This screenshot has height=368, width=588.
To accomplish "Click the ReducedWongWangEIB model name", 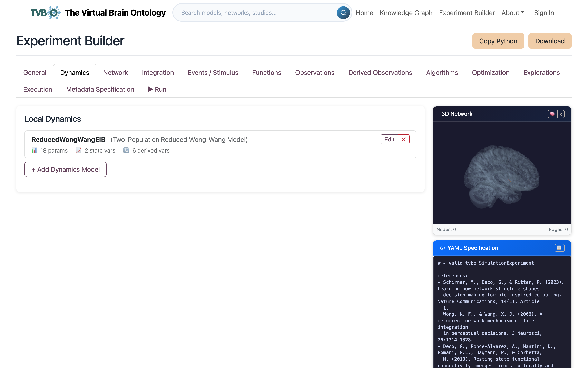I will tap(68, 140).
